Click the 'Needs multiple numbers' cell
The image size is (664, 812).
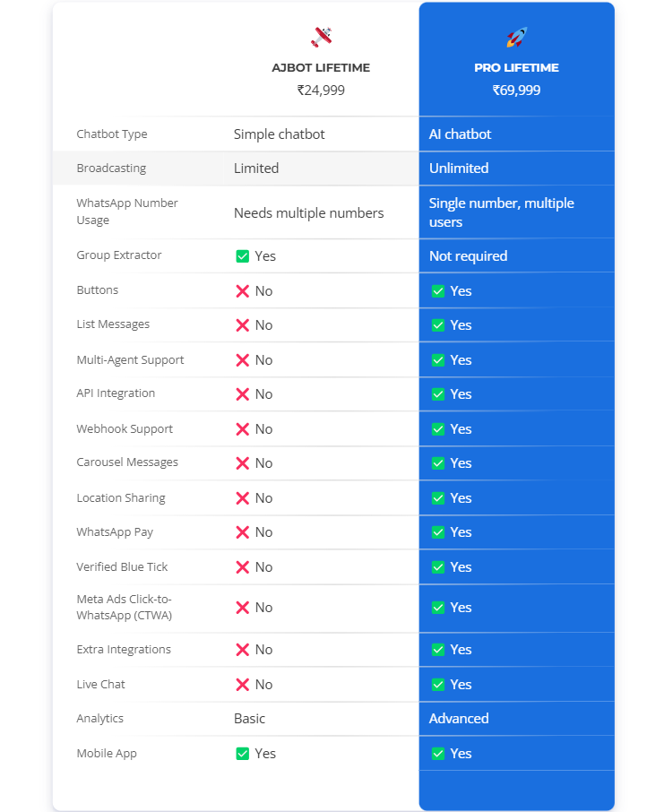point(308,213)
